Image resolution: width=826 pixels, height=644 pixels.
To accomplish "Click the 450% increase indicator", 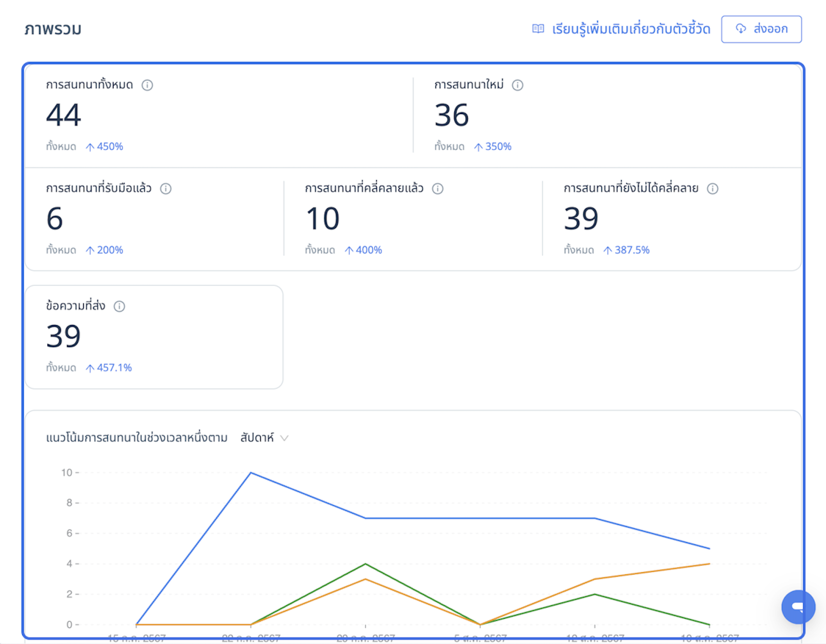I will pyautogui.click(x=104, y=147).
